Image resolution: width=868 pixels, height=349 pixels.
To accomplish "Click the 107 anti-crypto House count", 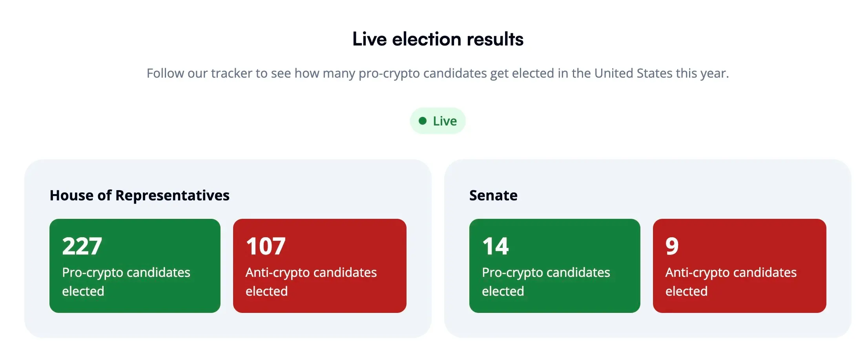I will pyautogui.click(x=266, y=246).
